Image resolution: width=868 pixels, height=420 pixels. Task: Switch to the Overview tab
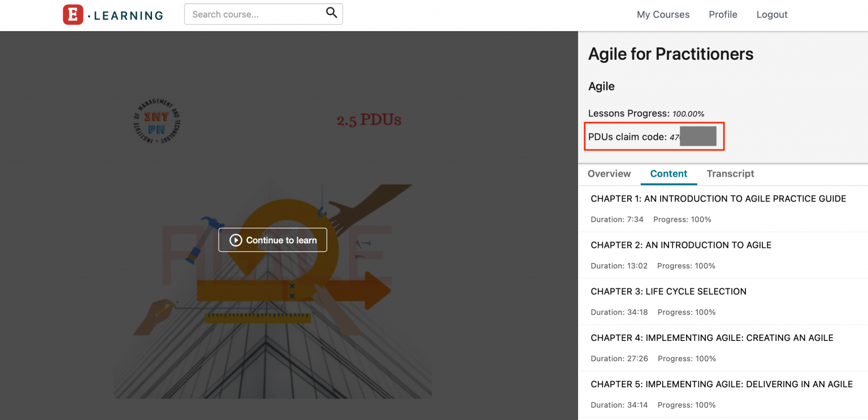(x=609, y=174)
